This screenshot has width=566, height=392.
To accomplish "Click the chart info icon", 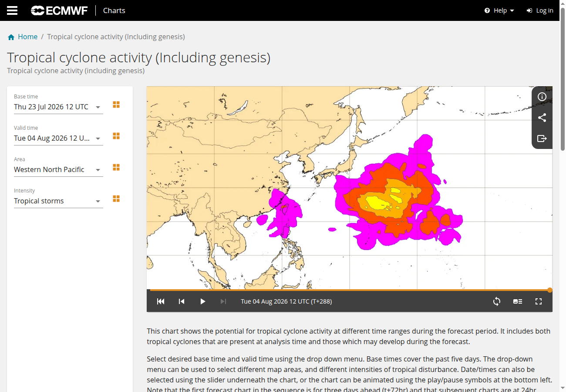I will tap(542, 97).
